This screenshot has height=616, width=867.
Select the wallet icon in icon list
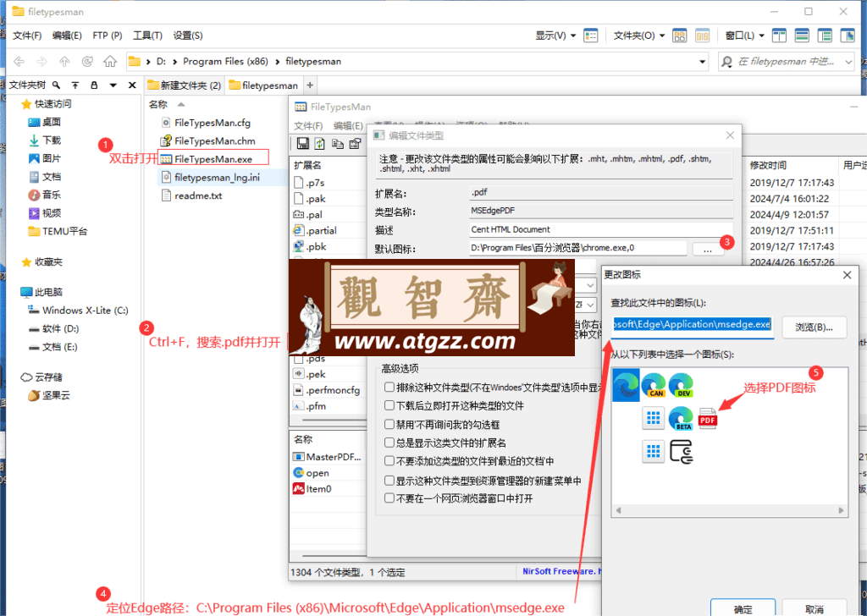(682, 451)
